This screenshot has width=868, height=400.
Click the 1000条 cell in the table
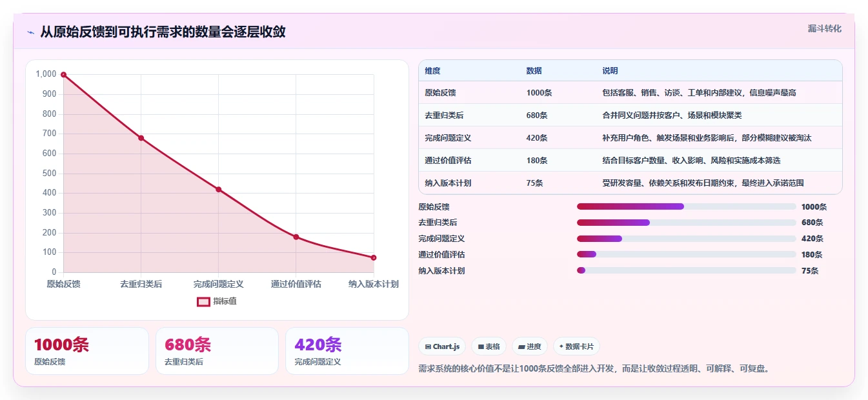(539, 92)
